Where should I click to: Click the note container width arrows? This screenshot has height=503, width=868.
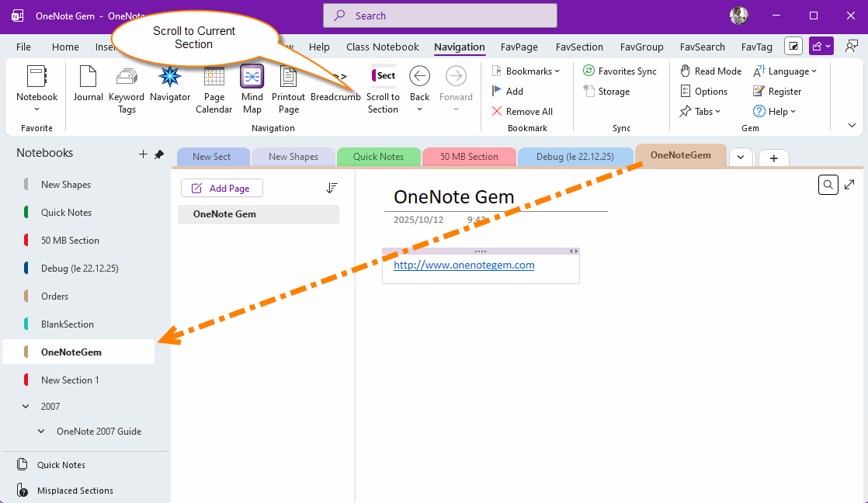click(574, 251)
